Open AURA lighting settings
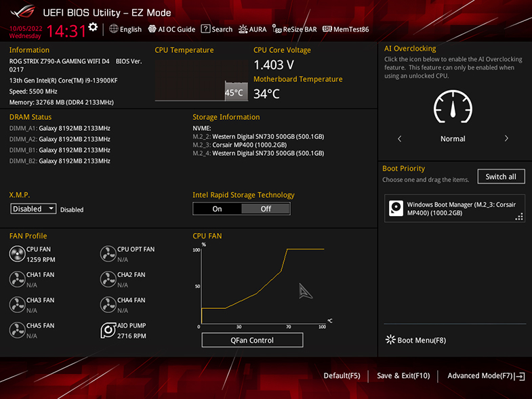Image resolution: width=532 pixels, height=399 pixels. [x=252, y=29]
